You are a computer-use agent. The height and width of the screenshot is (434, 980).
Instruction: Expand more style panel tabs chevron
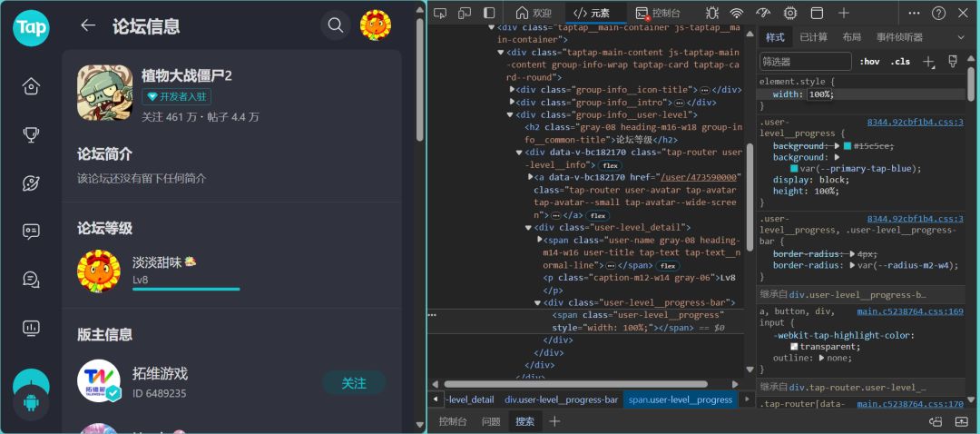click(961, 37)
